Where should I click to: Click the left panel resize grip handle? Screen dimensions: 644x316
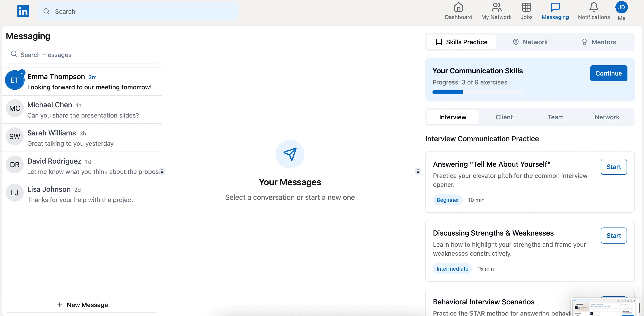[x=162, y=171]
